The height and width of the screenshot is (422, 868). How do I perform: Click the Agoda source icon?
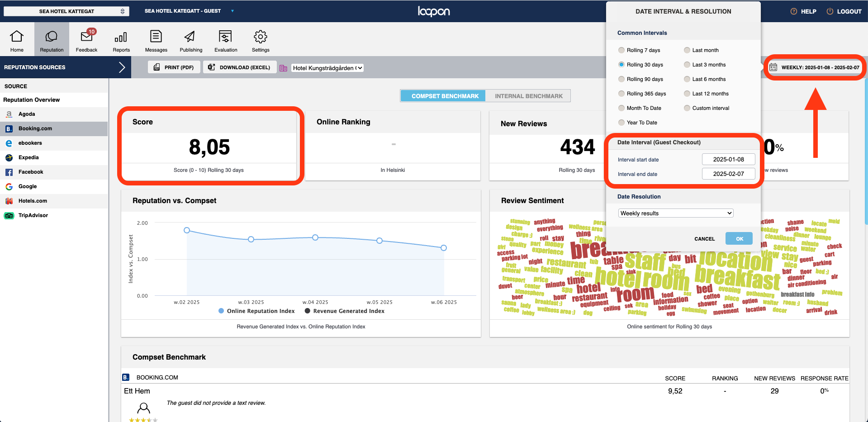(x=9, y=114)
